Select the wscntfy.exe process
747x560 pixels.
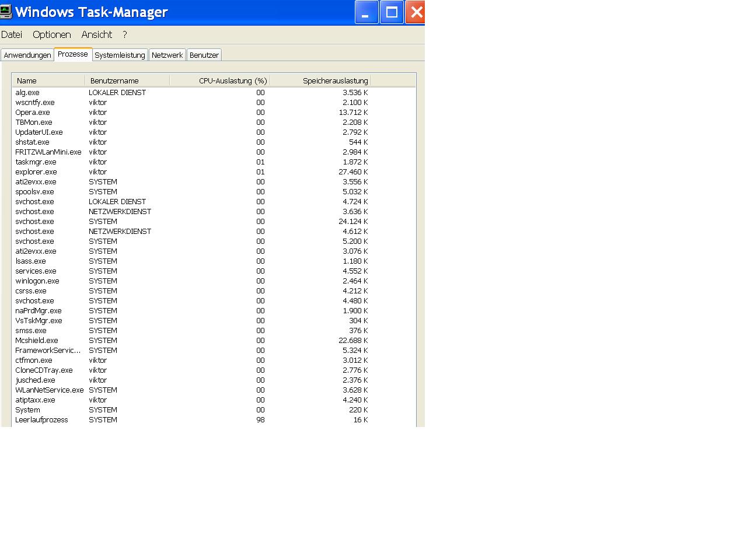click(214, 103)
